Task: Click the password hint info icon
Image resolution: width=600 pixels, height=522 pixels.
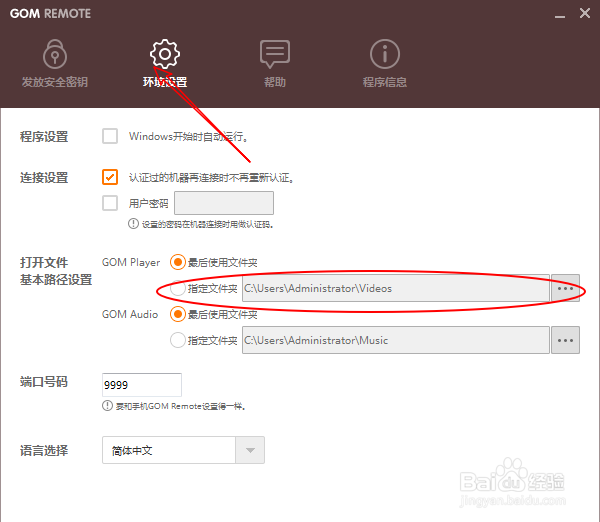Action: (x=133, y=223)
